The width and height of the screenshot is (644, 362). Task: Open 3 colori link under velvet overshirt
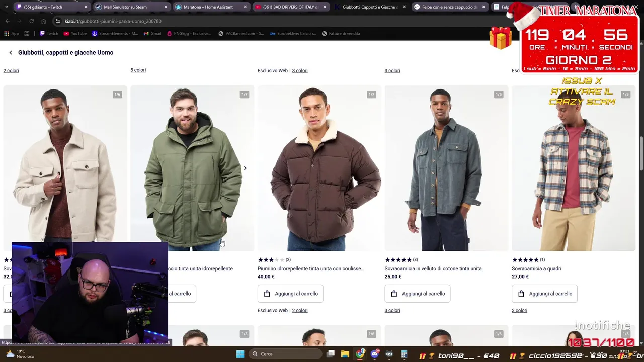[392, 310]
